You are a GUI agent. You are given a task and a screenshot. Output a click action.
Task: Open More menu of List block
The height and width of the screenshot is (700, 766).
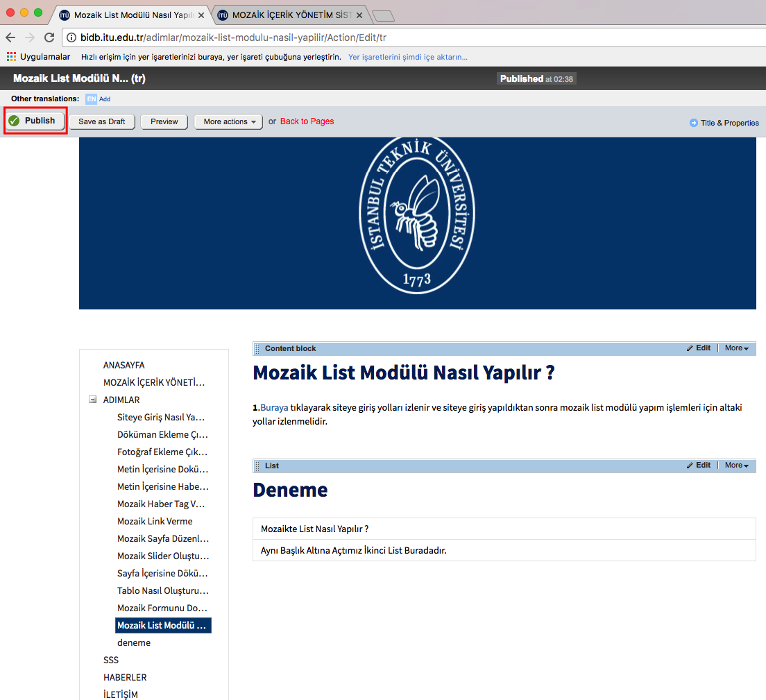[x=737, y=465]
